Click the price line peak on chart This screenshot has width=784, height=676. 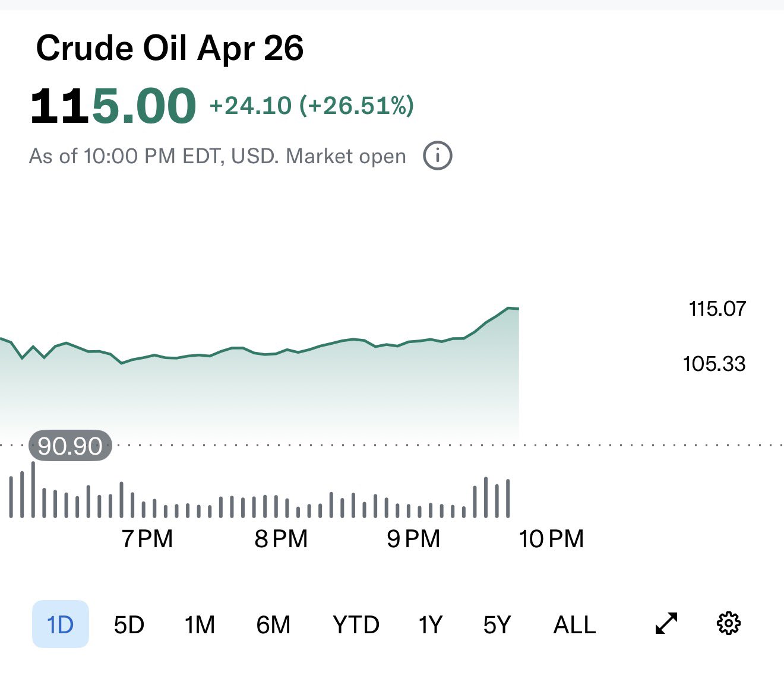tap(509, 308)
